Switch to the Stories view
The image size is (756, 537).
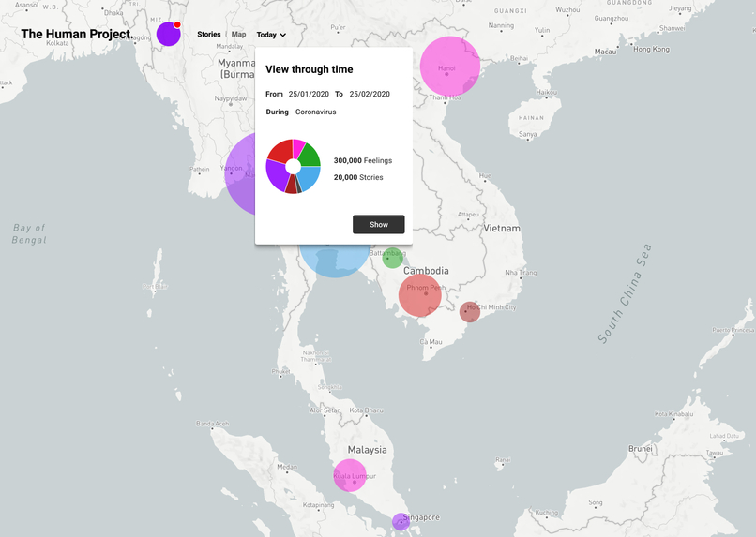[x=209, y=34]
